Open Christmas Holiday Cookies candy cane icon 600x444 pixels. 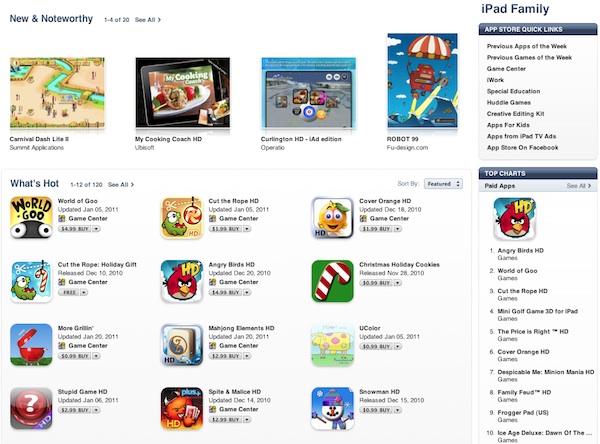tap(333, 281)
